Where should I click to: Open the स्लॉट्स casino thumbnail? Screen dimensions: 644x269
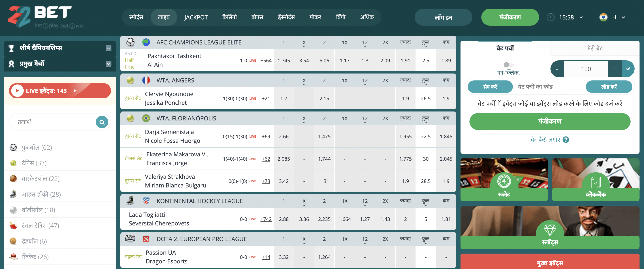[550, 227]
